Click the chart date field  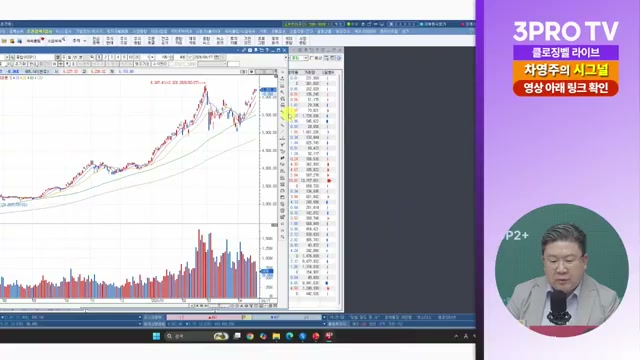coord(204,57)
